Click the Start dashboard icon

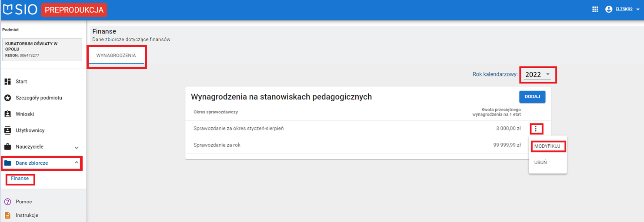click(x=7, y=82)
